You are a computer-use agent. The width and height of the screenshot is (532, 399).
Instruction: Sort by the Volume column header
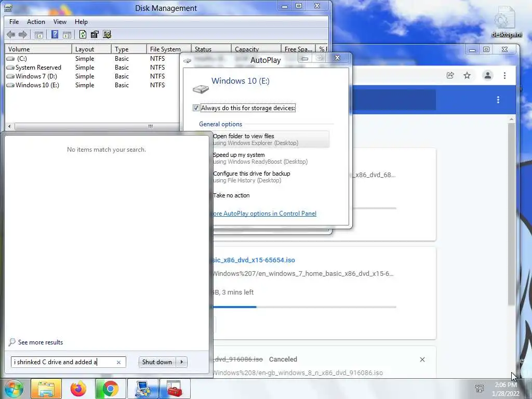point(38,49)
